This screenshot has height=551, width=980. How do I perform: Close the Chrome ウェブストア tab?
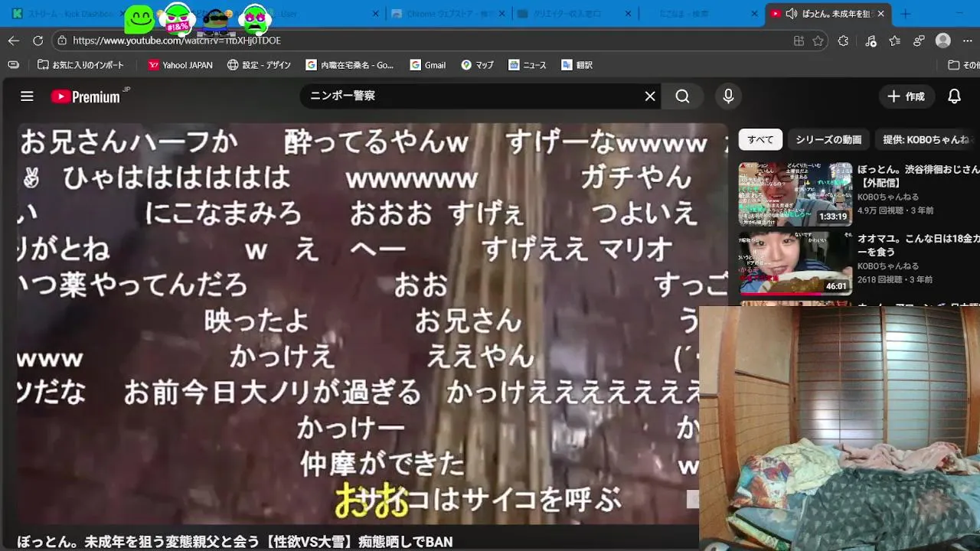pos(501,14)
